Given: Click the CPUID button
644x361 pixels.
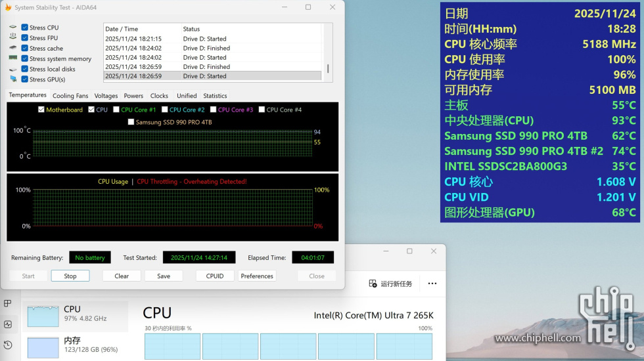Looking at the screenshot, I should (215, 276).
